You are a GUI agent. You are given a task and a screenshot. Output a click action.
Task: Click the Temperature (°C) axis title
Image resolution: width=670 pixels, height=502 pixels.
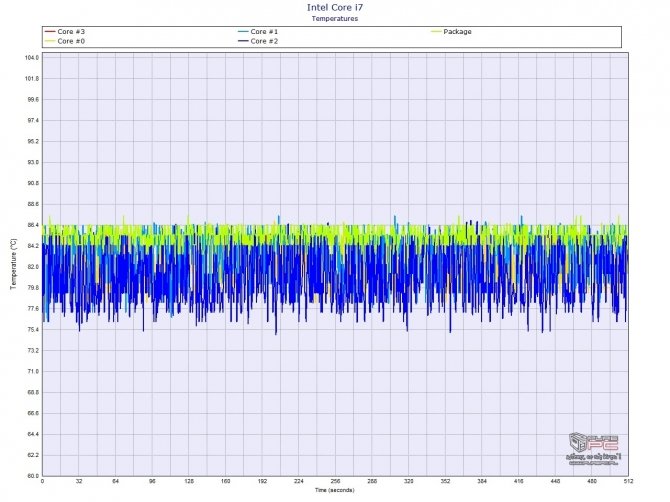pyautogui.click(x=13, y=264)
